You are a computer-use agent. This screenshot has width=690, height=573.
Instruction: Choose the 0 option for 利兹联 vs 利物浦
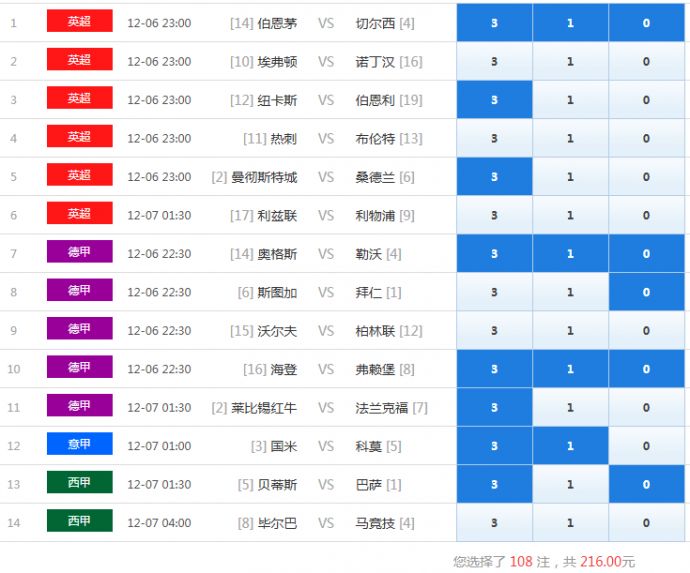click(646, 215)
